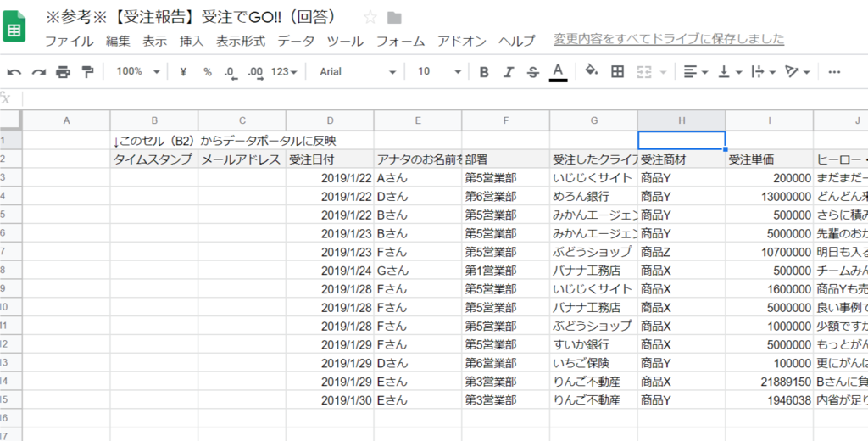
Task: Click the Drive save status link
Action: click(669, 39)
